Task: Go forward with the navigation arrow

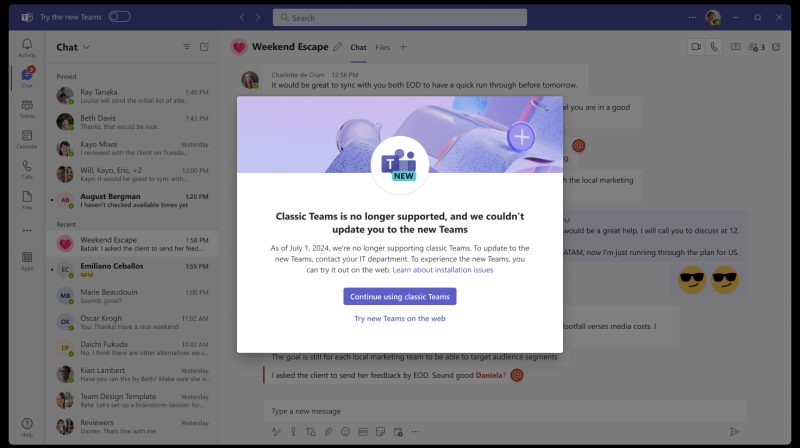Action: coord(258,17)
